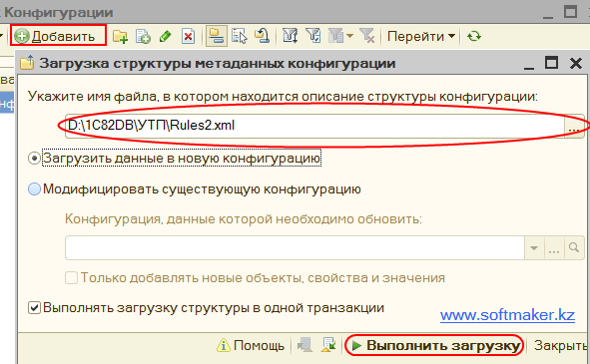Maximize the Загрузка структуры метаданных dialog

[552, 63]
